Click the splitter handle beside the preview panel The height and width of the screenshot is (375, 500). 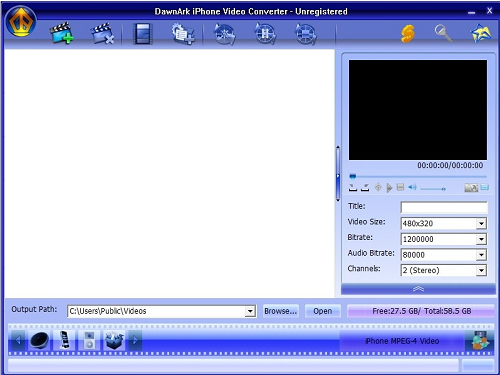(338, 174)
